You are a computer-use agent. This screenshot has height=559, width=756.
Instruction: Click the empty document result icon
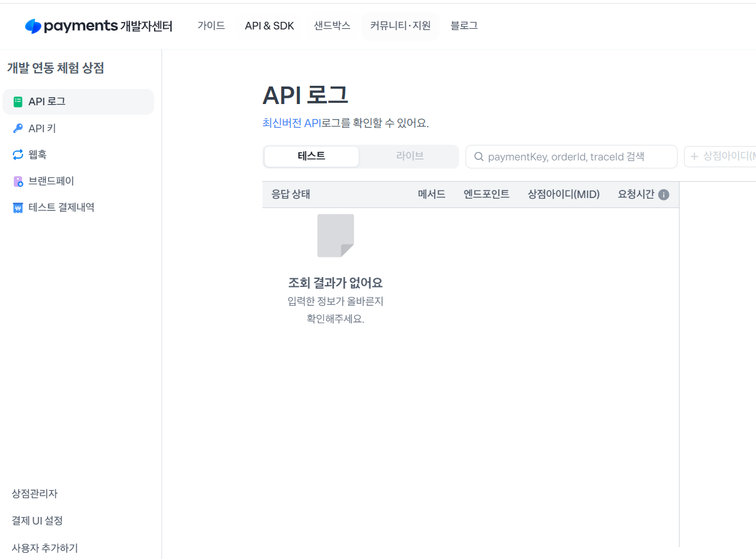[336, 236]
